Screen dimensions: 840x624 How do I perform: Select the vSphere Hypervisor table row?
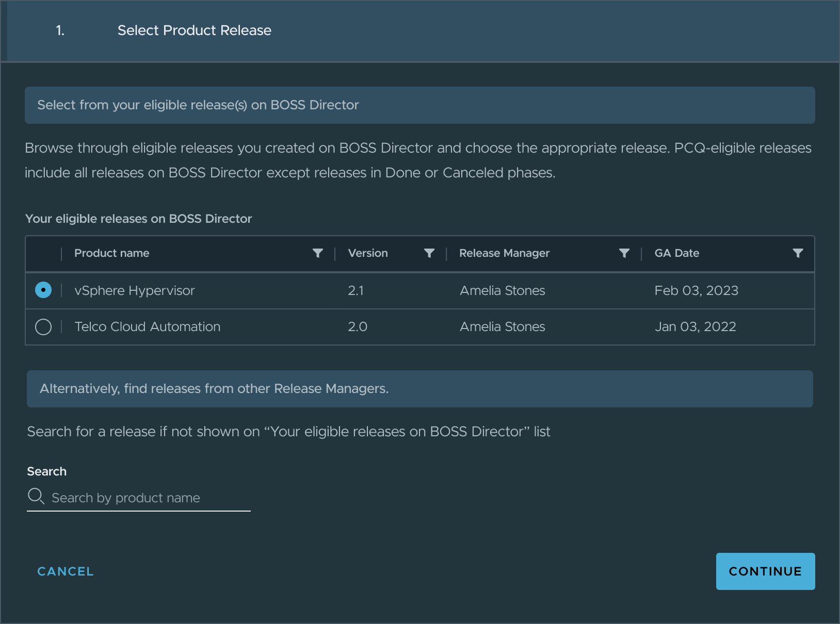tap(361, 290)
